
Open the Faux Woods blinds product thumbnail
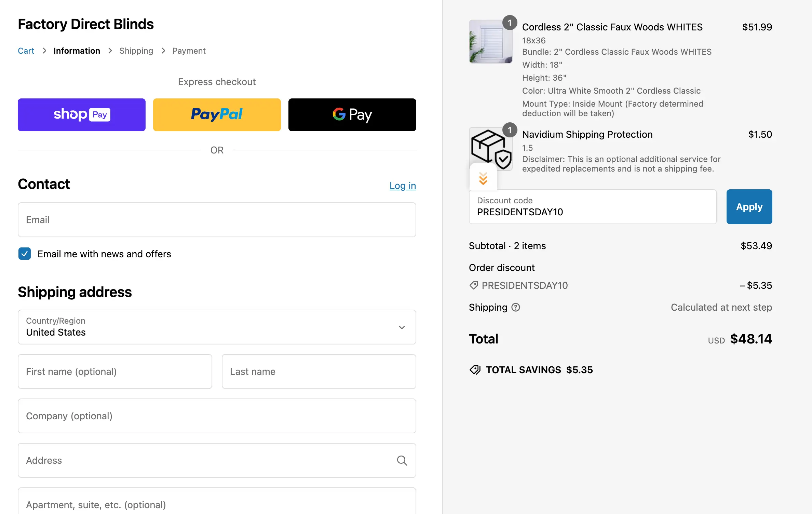click(x=490, y=41)
